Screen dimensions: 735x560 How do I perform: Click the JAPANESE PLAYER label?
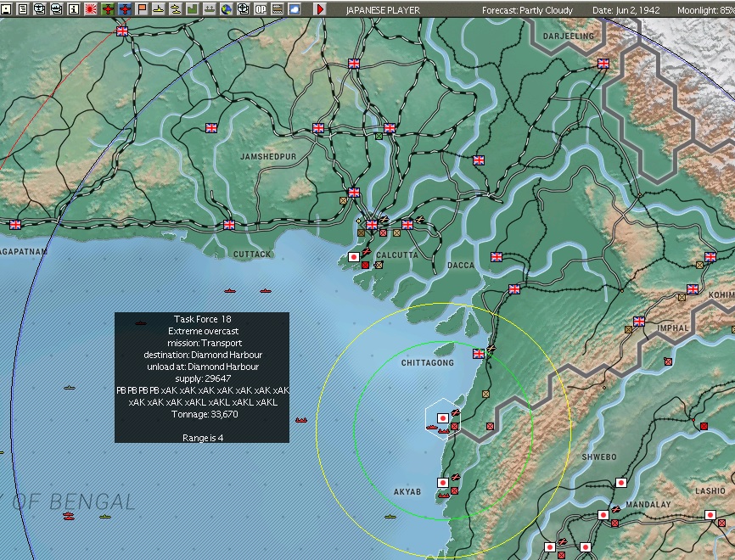(x=383, y=10)
